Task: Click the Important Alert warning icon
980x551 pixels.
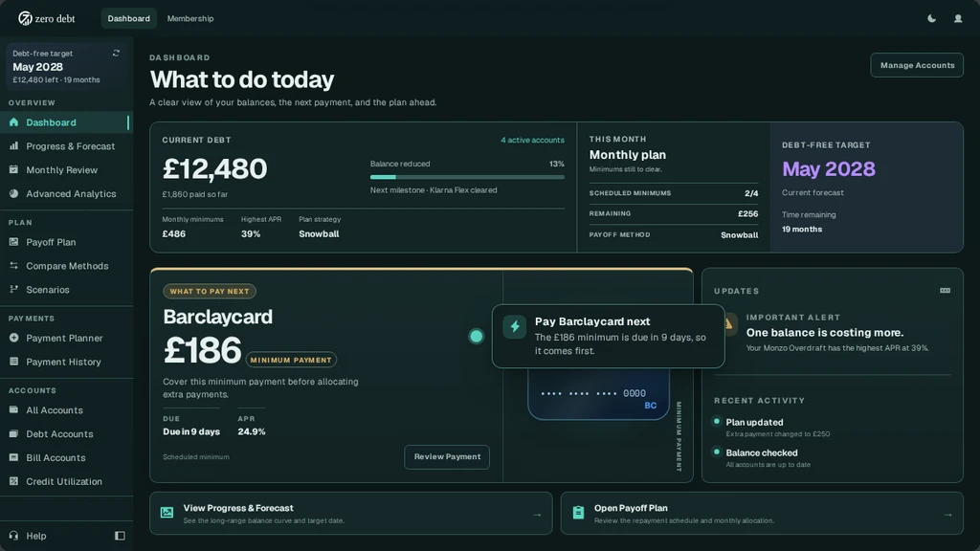Action: tap(728, 324)
